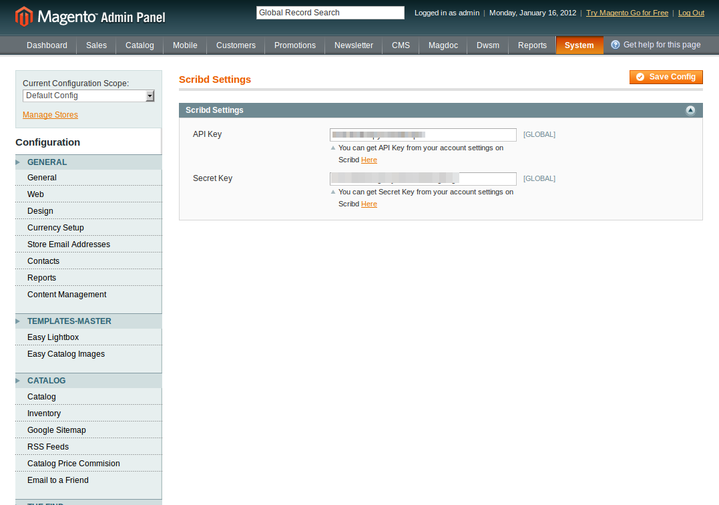Focus the Global Record Search field
Viewport: 719px width, 505px height.
330,13
